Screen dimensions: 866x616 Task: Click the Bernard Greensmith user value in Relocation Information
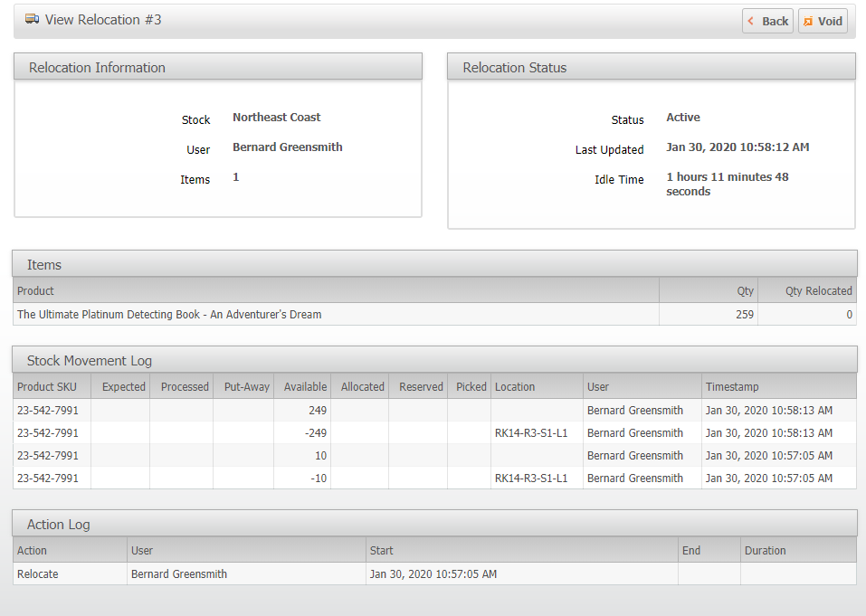coord(287,147)
